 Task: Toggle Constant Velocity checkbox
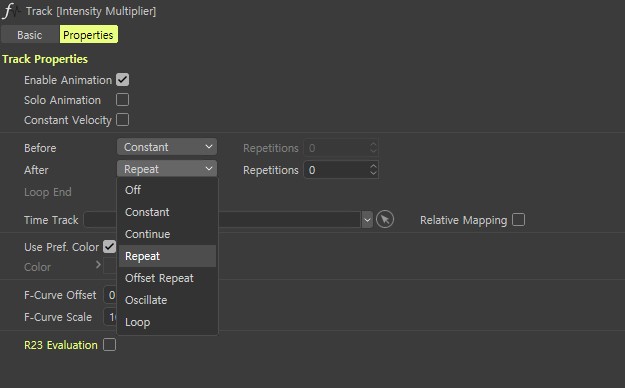coord(122,120)
